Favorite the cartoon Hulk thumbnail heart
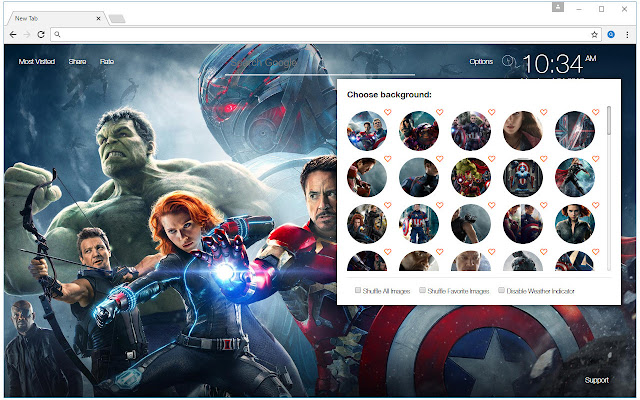Image resolution: width=640 pixels, height=400 pixels. tap(491, 158)
